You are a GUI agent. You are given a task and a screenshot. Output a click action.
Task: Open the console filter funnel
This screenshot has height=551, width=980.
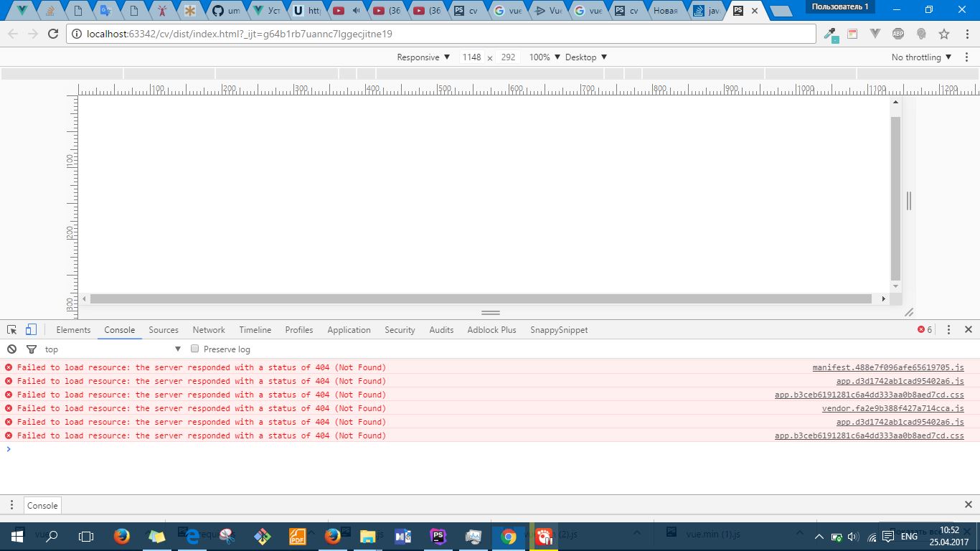32,349
